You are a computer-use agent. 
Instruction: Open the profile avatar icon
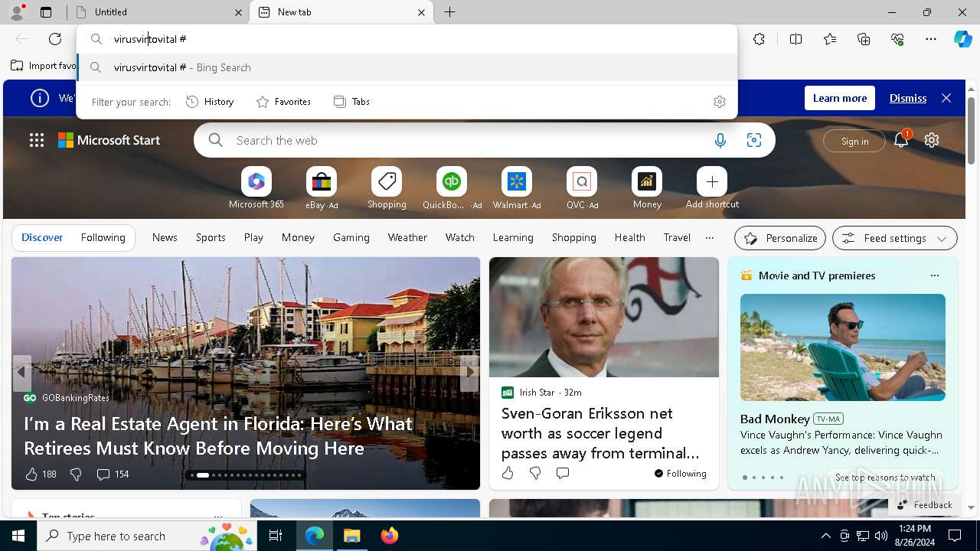pos(17,12)
